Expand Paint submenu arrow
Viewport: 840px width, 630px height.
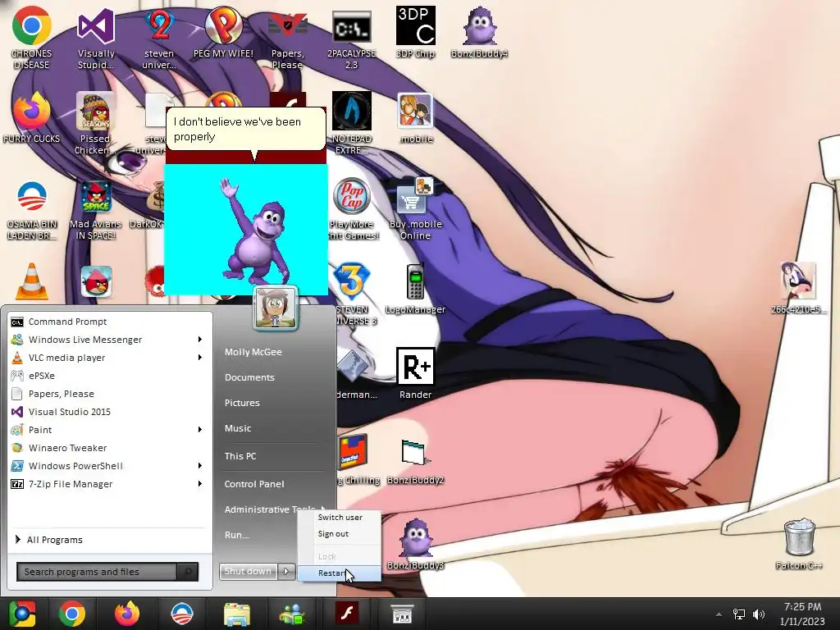[200, 430]
